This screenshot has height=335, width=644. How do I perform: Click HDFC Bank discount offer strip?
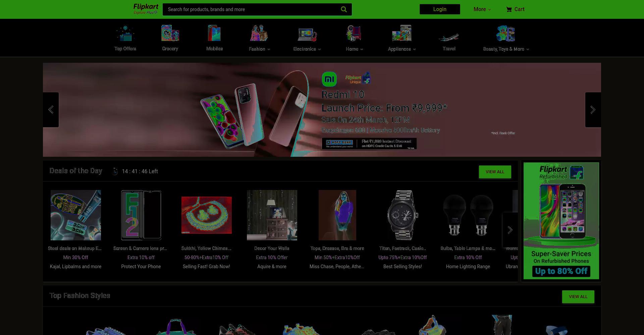coord(369,144)
